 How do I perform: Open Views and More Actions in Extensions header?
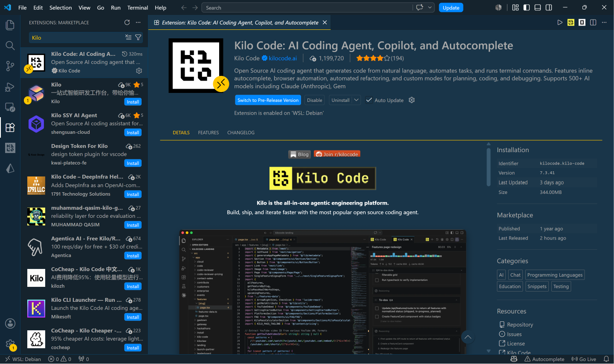tap(138, 23)
